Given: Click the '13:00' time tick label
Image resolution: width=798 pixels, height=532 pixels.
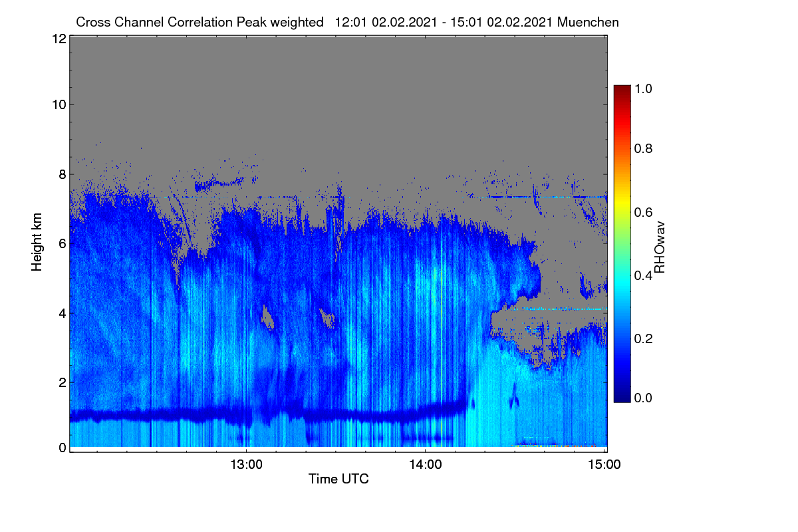Looking at the screenshot, I should click(x=246, y=465).
